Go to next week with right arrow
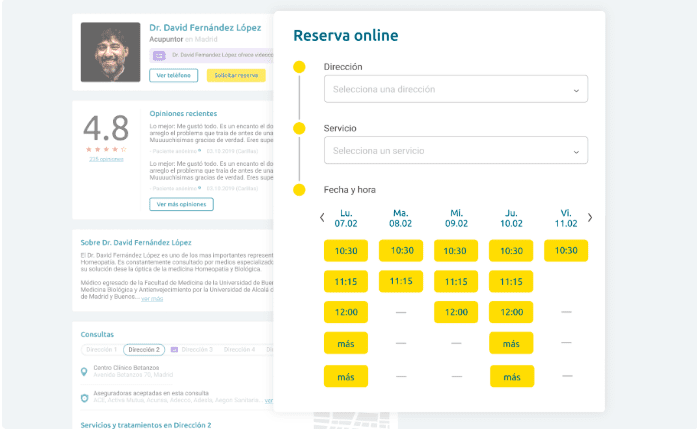Viewport: 697px width, 430px height. click(590, 217)
